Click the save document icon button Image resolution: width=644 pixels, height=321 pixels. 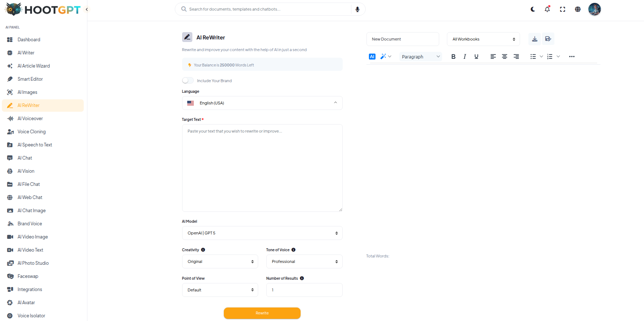[x=548, y=39]
